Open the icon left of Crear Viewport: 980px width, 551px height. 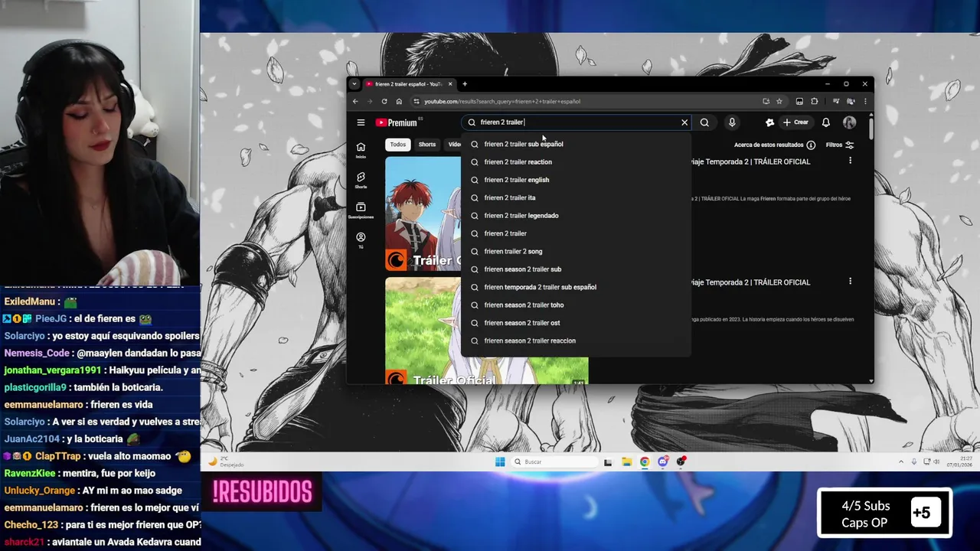pyautogui.click(x=770, y=122)
